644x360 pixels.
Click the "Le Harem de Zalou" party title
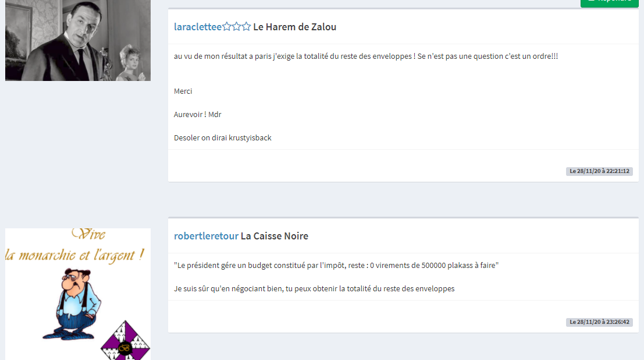tap(294, 27)
